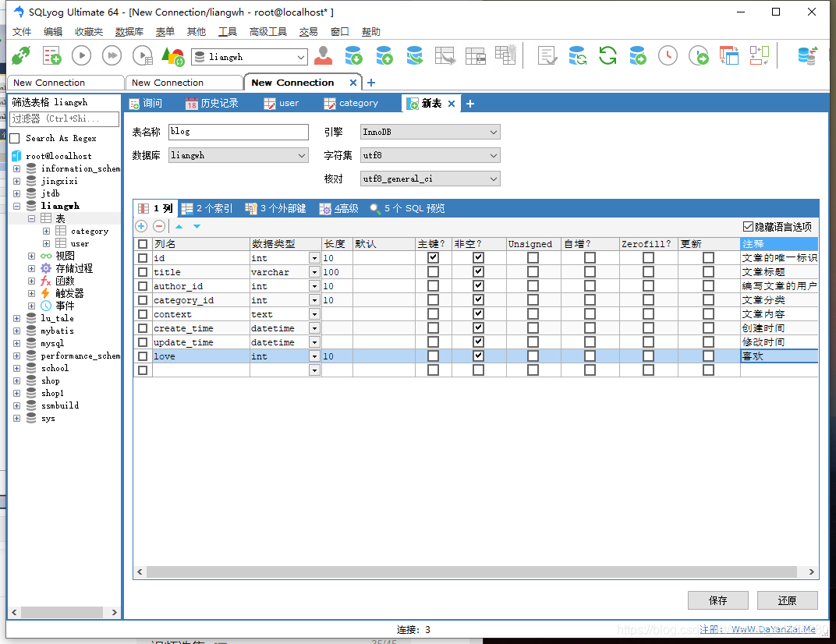The width and height of the screenshot is (836, 644).
Task: Toggle Search As Regex checkbox
Action: (16, 139)
